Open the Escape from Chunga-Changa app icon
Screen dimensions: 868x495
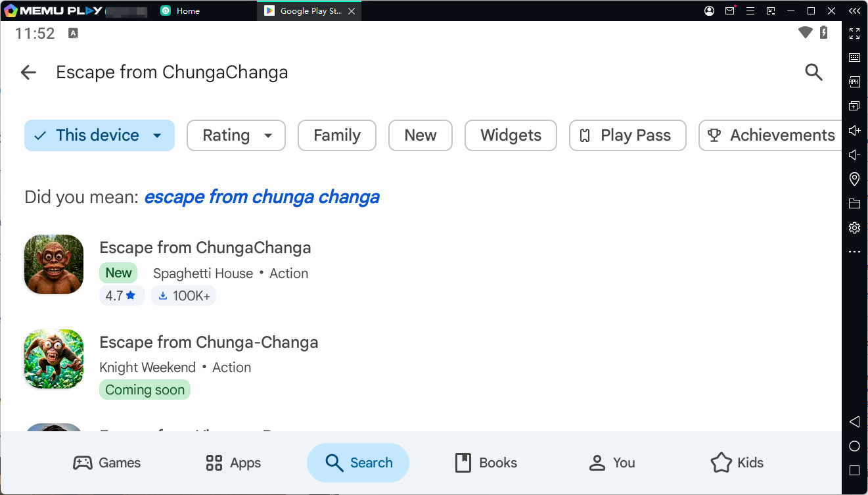[54, 359]
